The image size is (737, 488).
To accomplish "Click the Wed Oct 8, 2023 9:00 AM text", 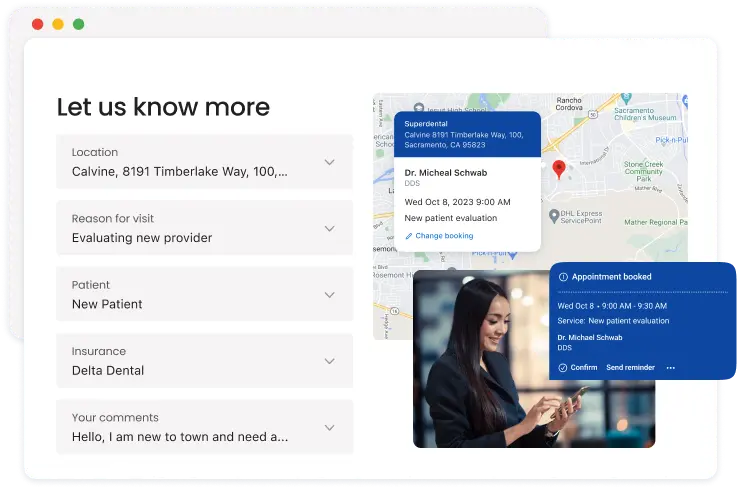I will click(x=457, y=202).
